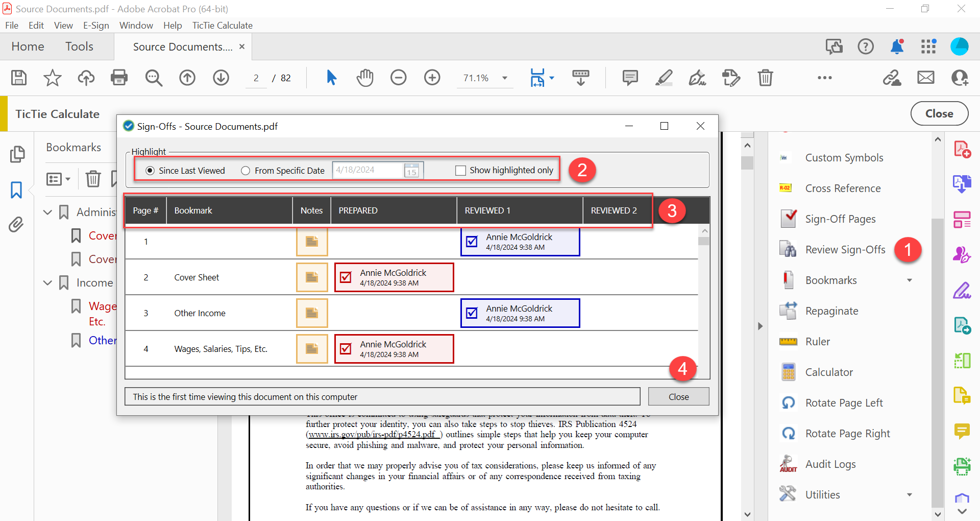Click the star bookmark favorite icon
980x521 pixels.
tap(52, 78)
